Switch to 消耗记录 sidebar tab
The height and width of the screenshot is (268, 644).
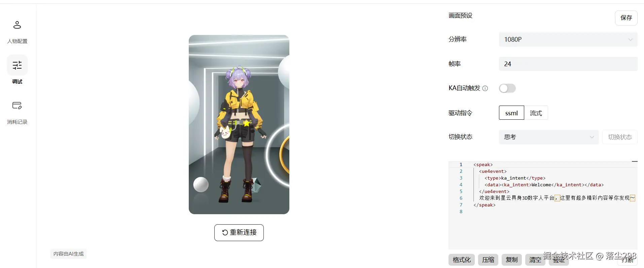(17, 112)
